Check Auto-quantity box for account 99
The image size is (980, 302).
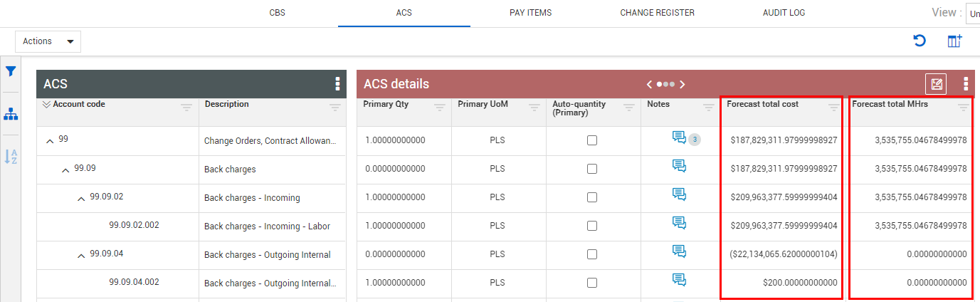click(592, 141)
